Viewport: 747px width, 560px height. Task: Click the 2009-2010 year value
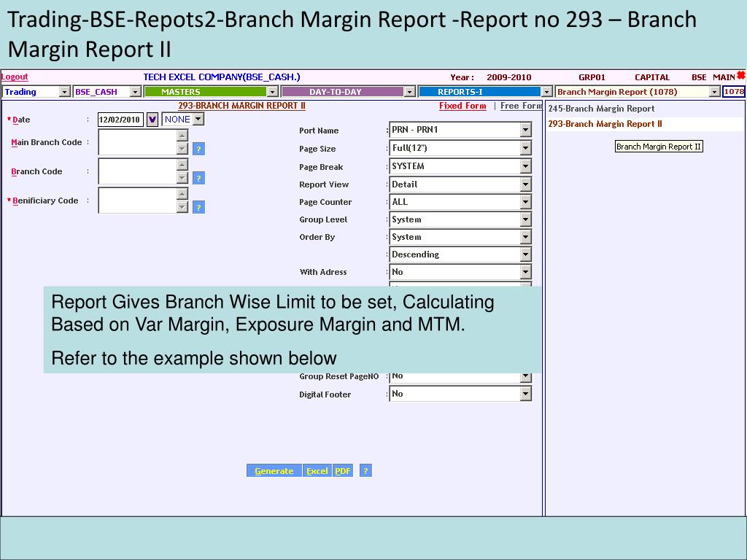pos(508,77)
